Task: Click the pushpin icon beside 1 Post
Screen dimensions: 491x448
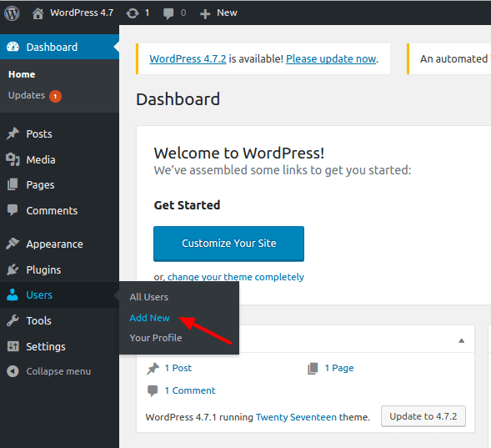Action: tap(153, 369)
